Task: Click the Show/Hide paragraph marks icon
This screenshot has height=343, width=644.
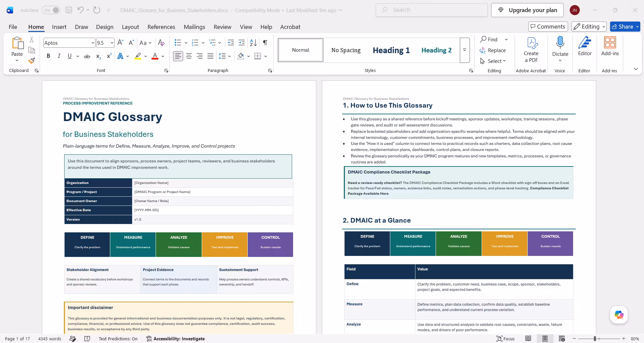Action: 265,43
